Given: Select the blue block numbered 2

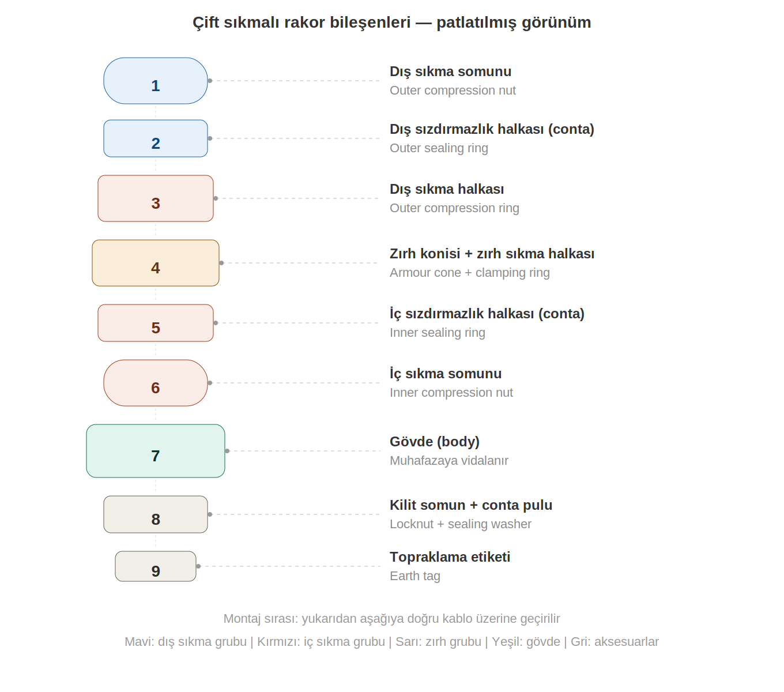Looking at the screenshot, I should coord(156,138).
